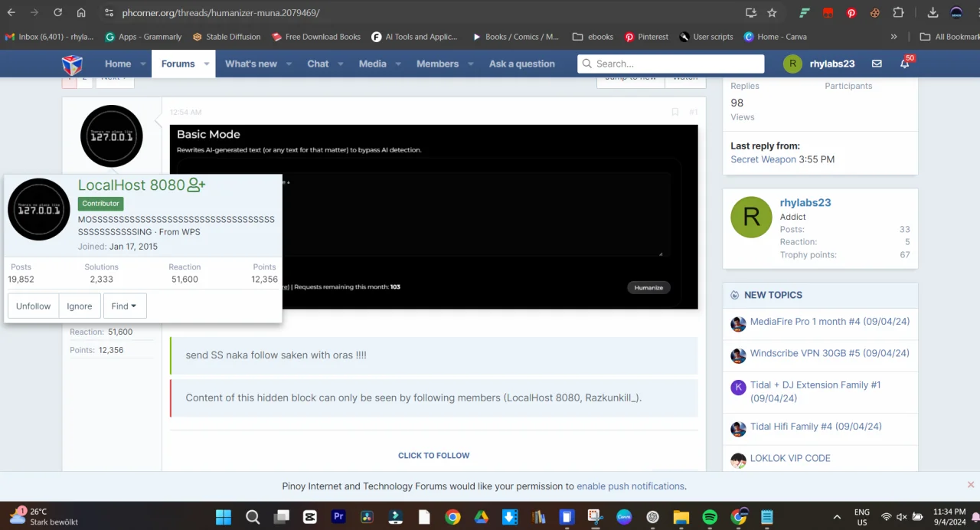Open the Chat navigation tab

[318, 64]
